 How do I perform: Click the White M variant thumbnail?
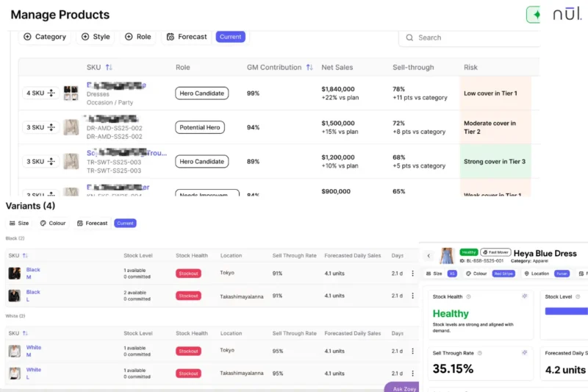point(15,351)
